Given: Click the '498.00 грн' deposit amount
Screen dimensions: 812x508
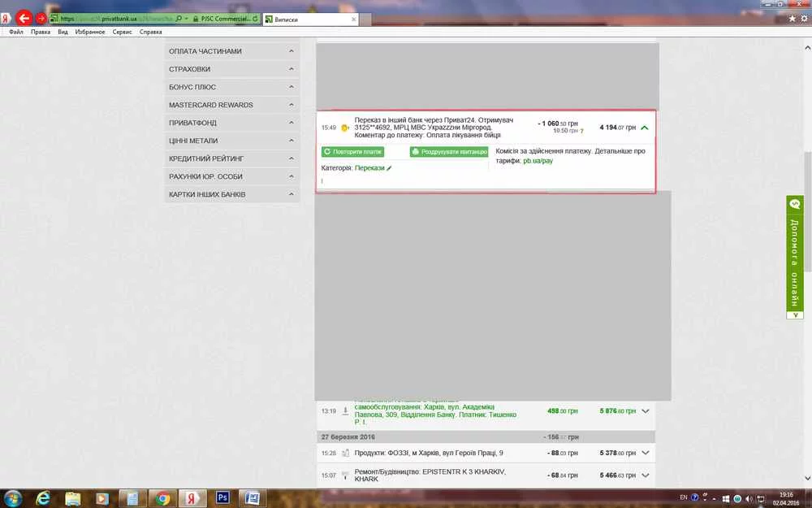Looking at the screenshot, I should 563,411.
